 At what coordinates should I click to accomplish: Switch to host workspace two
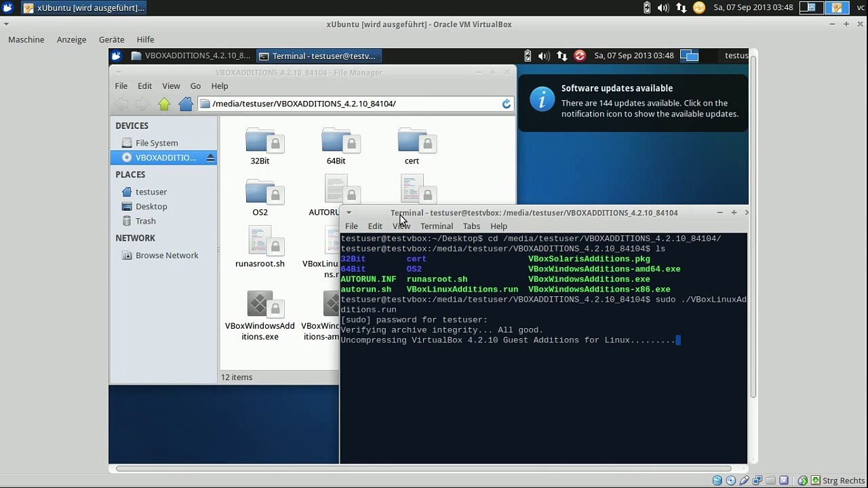pyautogui.click(x=837, y=7)
